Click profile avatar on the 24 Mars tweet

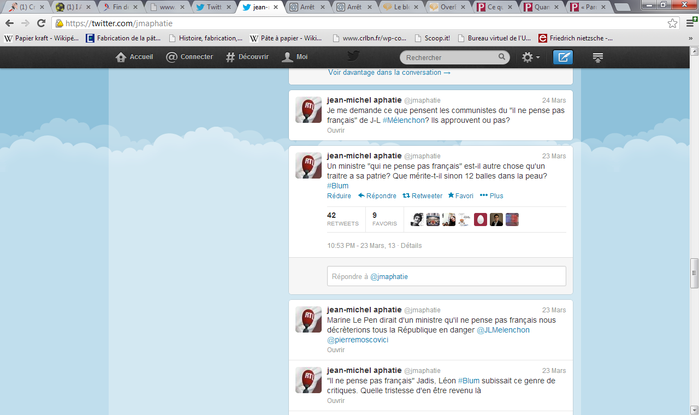pyautogui.click(x=308, y=110)
